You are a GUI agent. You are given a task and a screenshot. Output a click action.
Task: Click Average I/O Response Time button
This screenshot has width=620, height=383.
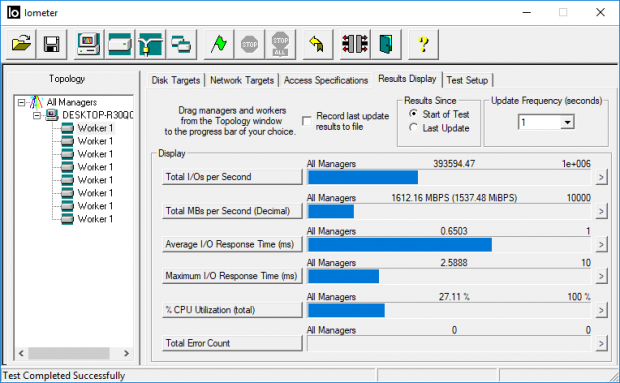coord(232,244)
